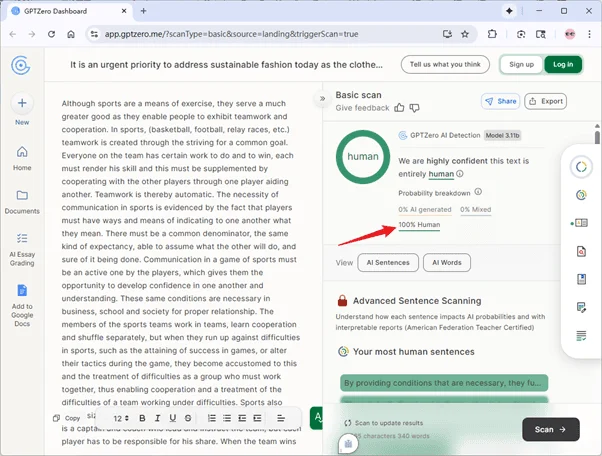602x456 pixels.
Task: Click Add to Google Docs in the sidebar
Action: pos(22,306)
